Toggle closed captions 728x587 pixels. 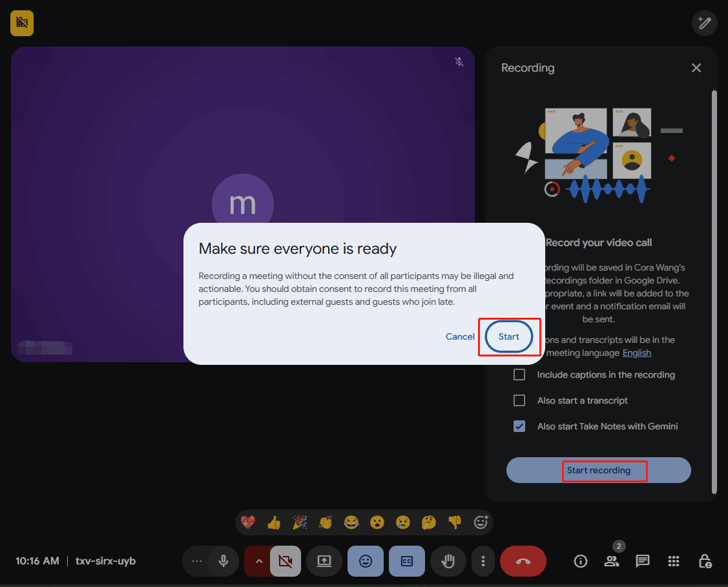coord(407,561)
